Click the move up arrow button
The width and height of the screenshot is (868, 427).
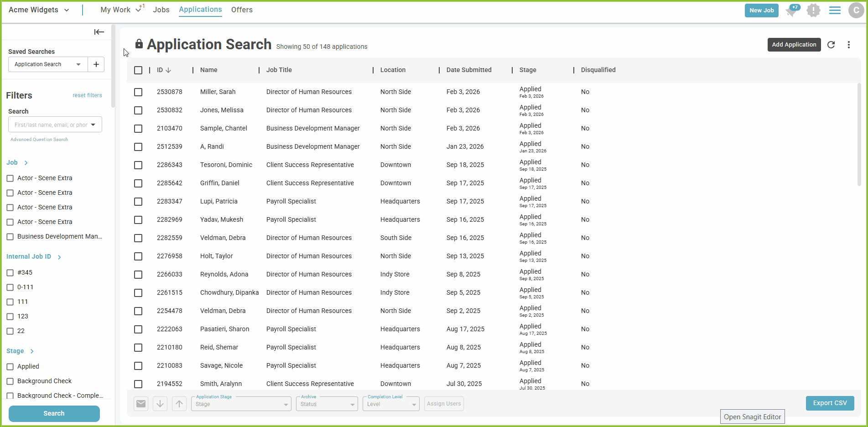(x=179, y=404)
